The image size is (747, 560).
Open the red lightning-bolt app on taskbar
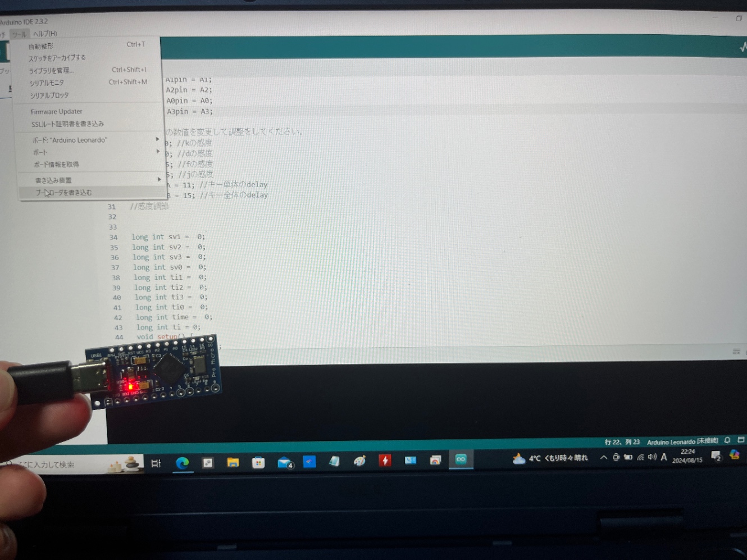[x=385, y=461]
